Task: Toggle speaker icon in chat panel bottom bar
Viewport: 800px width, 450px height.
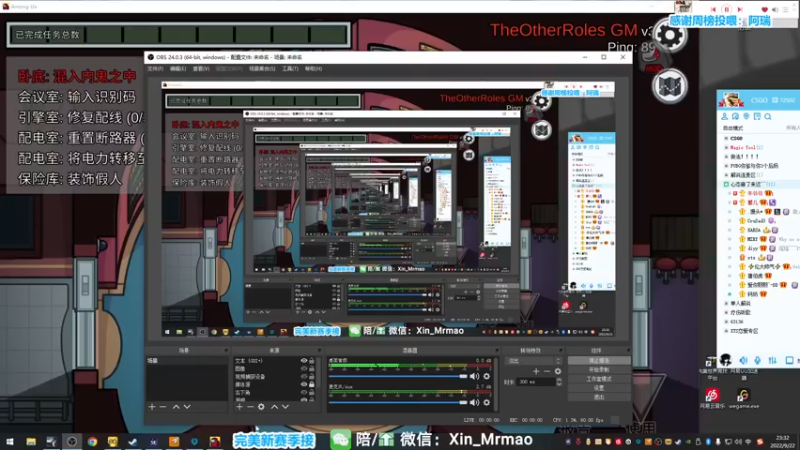Action: [743, 360]
